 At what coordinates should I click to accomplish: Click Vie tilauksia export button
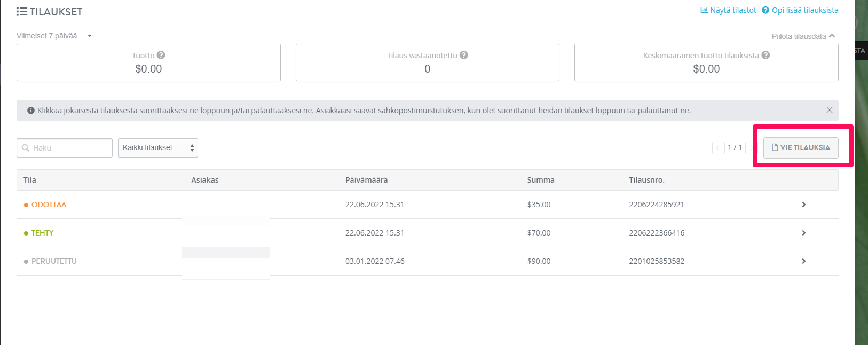point(801,147)
